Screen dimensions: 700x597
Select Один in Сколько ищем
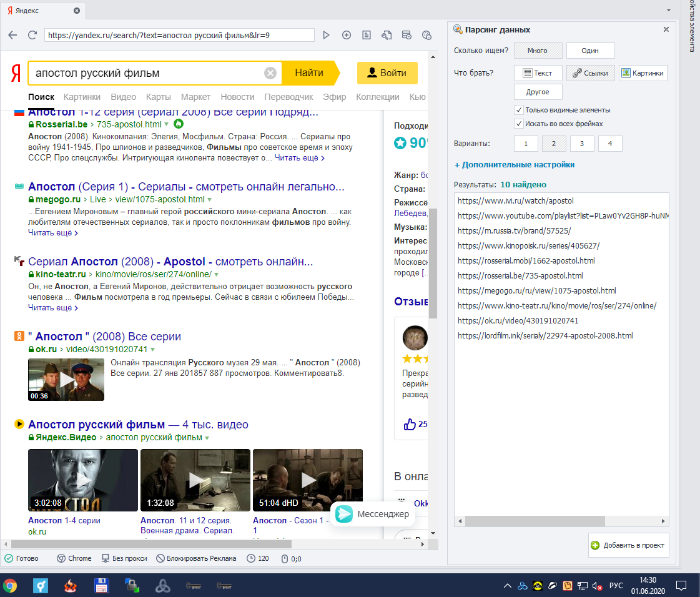click(590, 51)
